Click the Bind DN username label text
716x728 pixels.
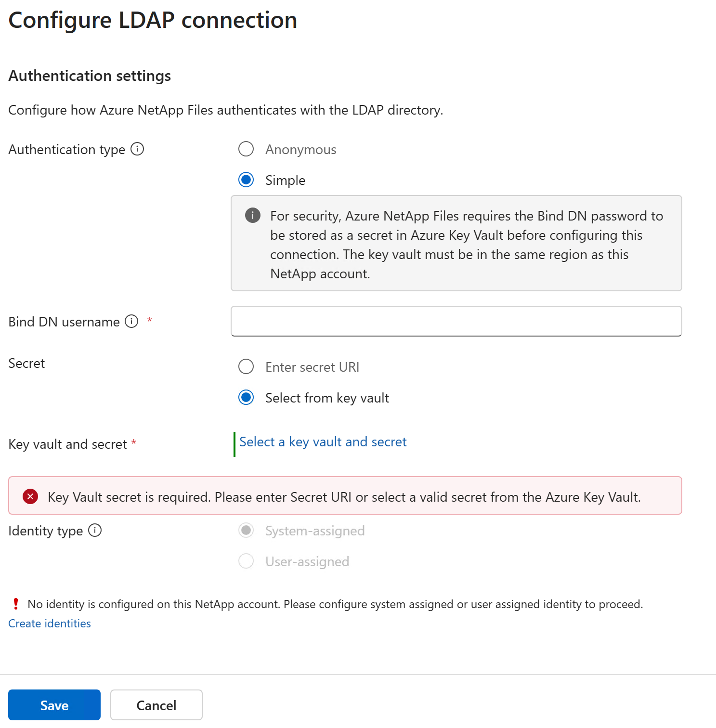(64, 322)
